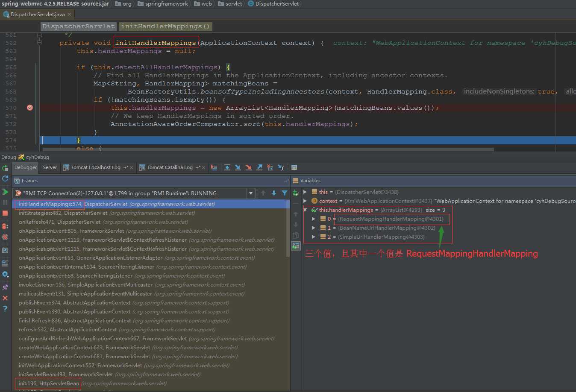Select invokeListener:156 stack frame
The width and height of the screenshot is (576, 392).
coord(149,284)
